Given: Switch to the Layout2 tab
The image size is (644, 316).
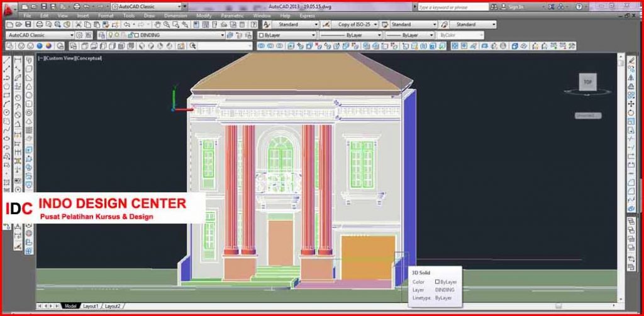Looking at the screenshot, I should tap(113, 306).
